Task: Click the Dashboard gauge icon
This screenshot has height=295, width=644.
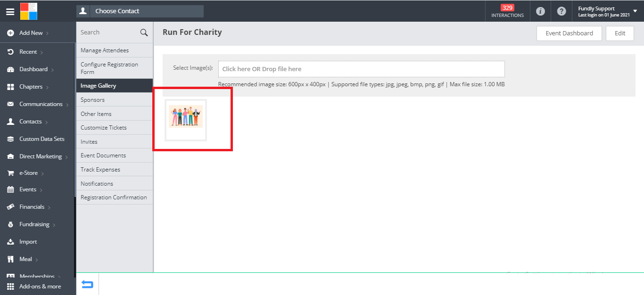Action: pos(10,69)
